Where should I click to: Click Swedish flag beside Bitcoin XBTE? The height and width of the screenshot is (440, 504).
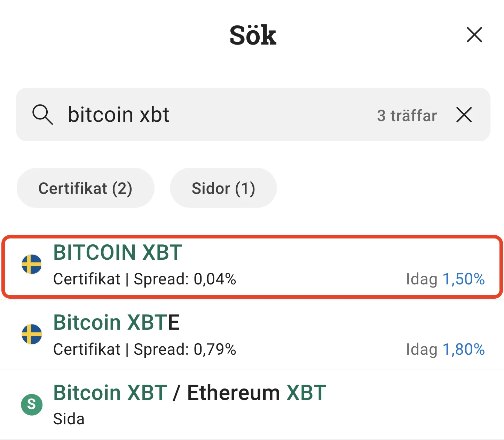point(32,334)
